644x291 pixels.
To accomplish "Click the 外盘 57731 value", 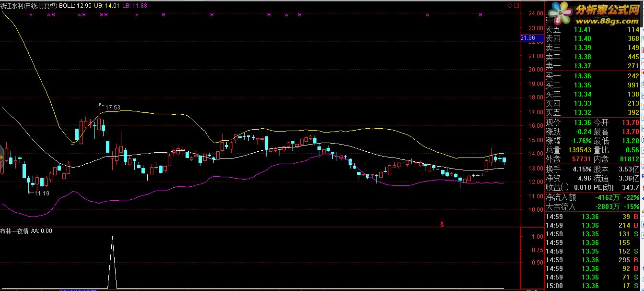I will click(x=568, y=159).
